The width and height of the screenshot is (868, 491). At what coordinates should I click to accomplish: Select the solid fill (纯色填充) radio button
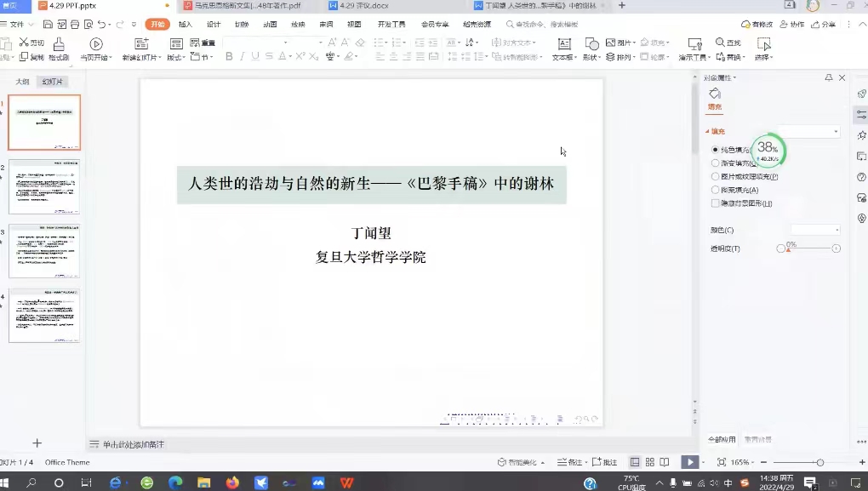715,150
